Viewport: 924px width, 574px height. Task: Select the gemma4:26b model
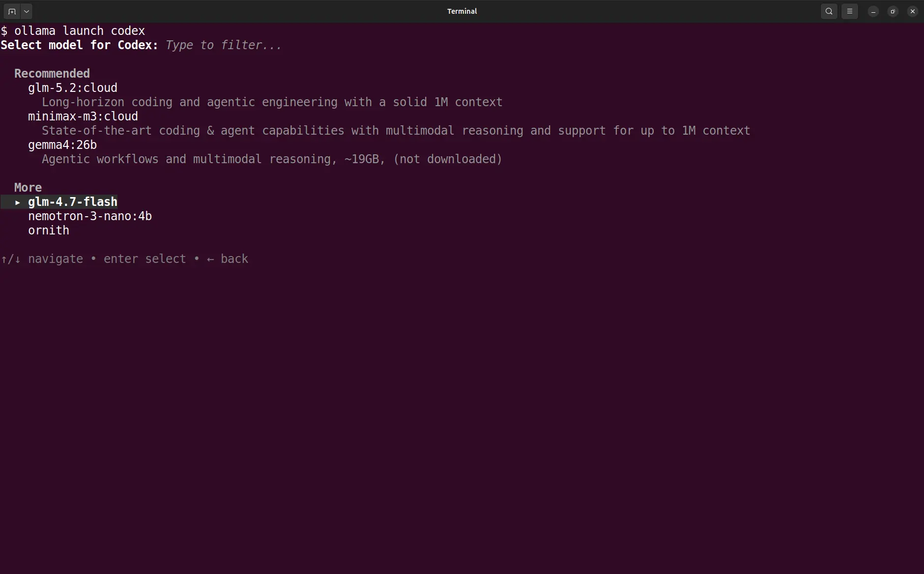click(x=62, y=145)
